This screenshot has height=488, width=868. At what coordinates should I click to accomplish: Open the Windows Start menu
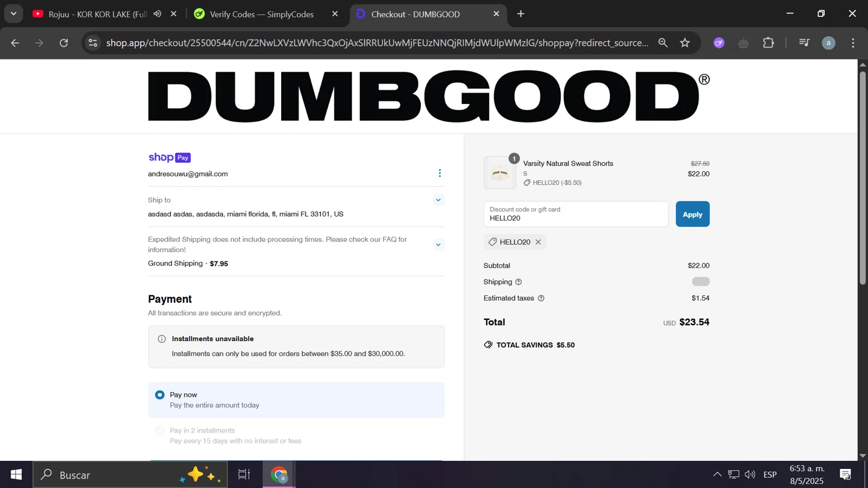click(x=16, y=475)
